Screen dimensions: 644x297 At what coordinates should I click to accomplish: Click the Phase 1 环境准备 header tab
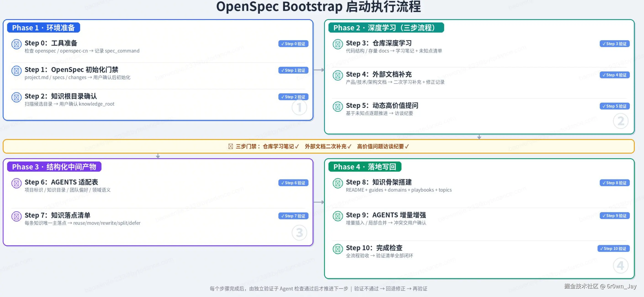coord(43,27)
